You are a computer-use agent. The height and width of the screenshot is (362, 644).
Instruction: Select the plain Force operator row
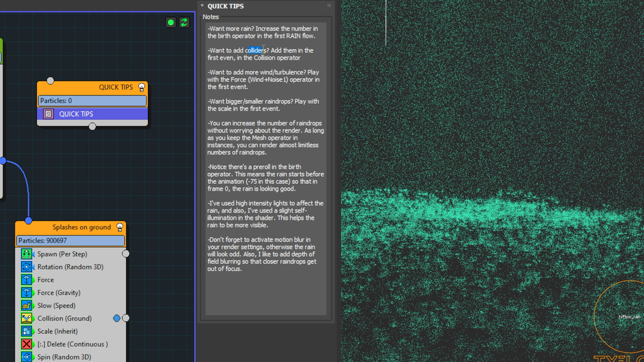click(x=70, y=280)
